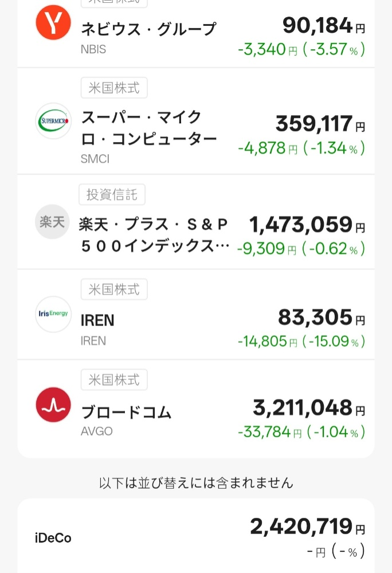Screen dimensions: 392x573
Task: Tap the 1,473,059円 fund valuation
Action: [307, 225]
